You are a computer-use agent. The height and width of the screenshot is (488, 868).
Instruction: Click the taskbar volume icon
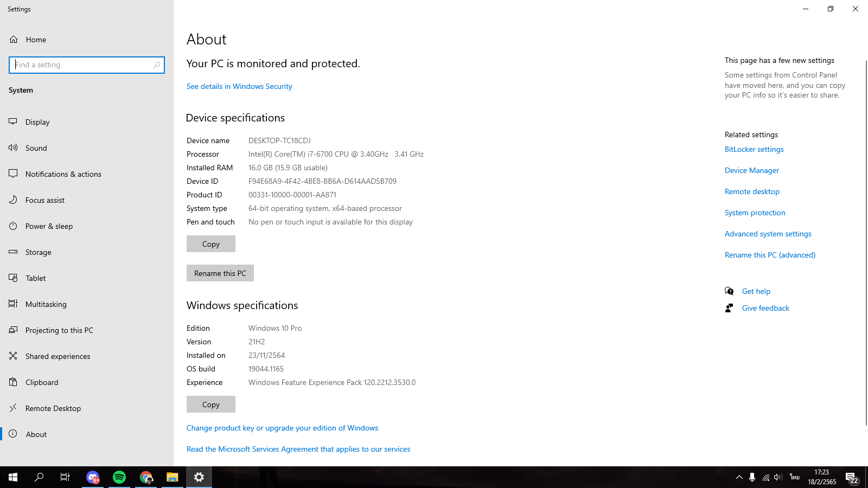click(778, 477)
